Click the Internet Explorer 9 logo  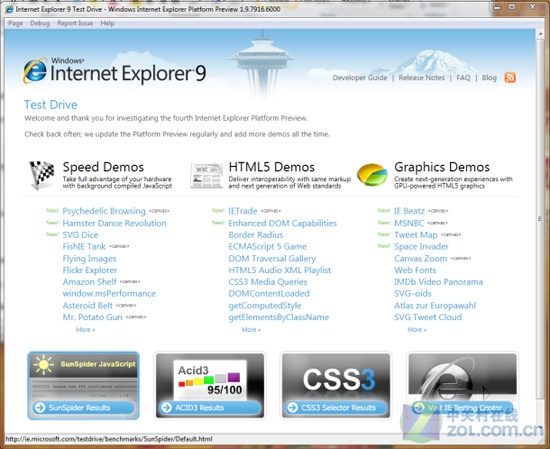point(114,72)
